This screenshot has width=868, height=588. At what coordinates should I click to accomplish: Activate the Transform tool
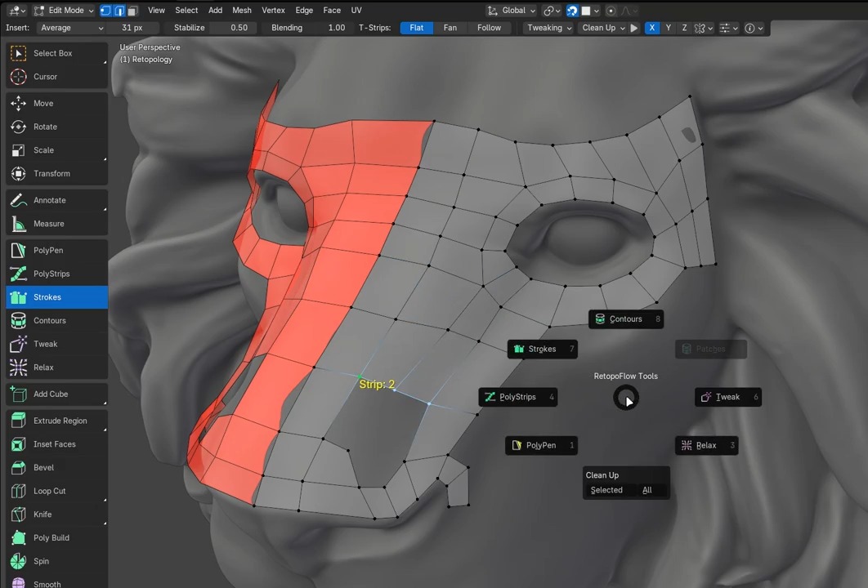[57, 173]
